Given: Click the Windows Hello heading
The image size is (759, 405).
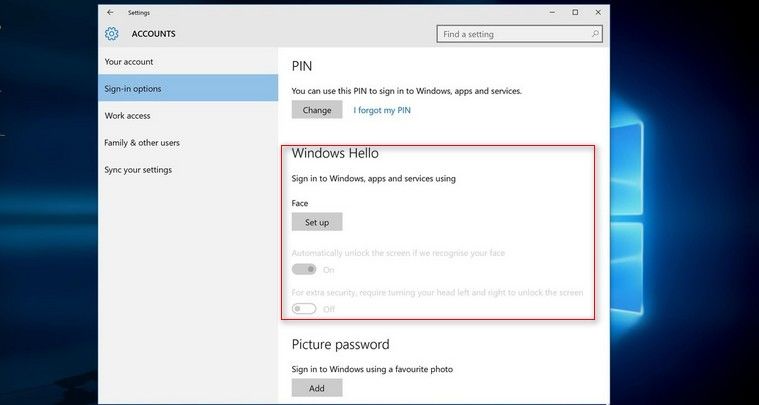Looking at the screenshot, I should (x=335, y=153).
